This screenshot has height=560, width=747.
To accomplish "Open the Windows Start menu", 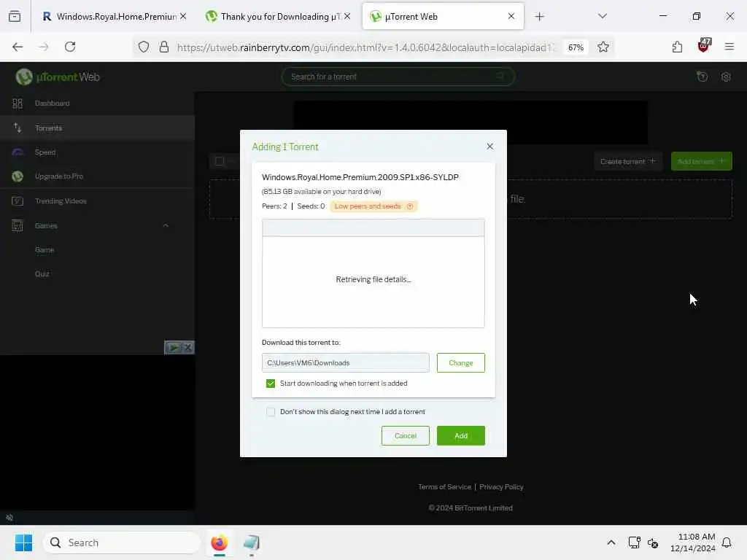I will pyautogui.click(x=23, y=542).
